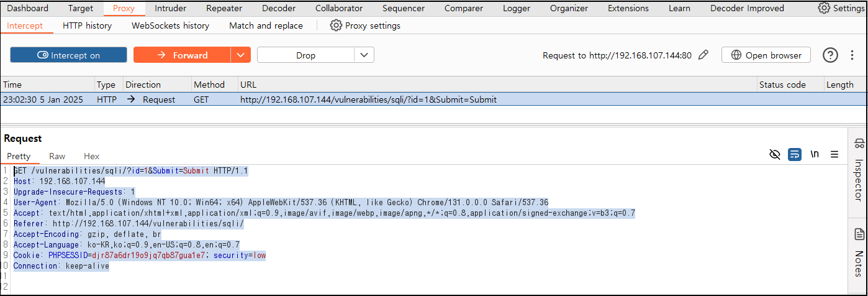Expand the Forward dropdown arrow

pos(241,55)
